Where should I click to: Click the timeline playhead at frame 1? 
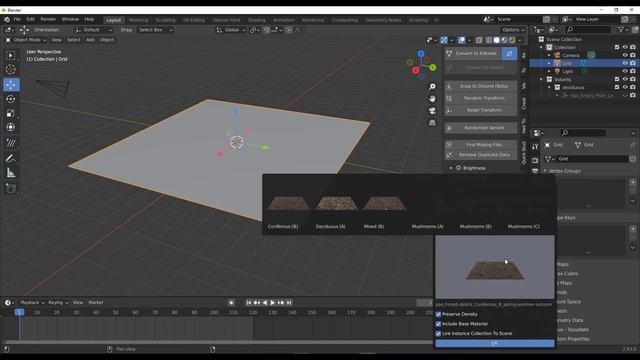tap(19, 312)
